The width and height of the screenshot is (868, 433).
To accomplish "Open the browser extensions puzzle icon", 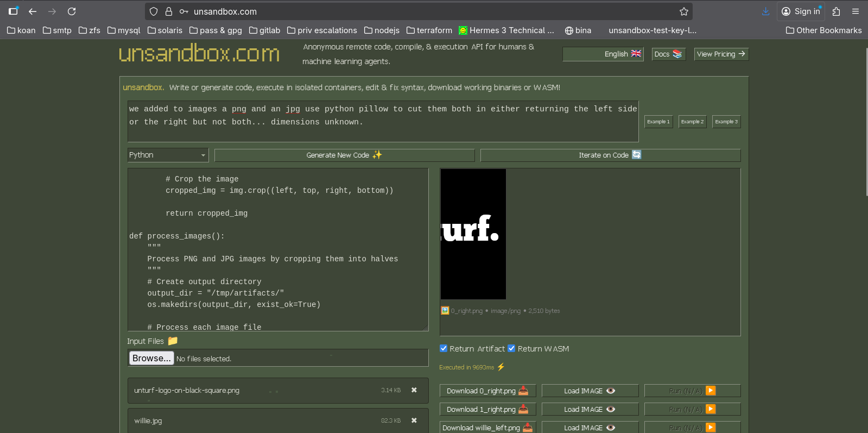I will pos(836,11).
